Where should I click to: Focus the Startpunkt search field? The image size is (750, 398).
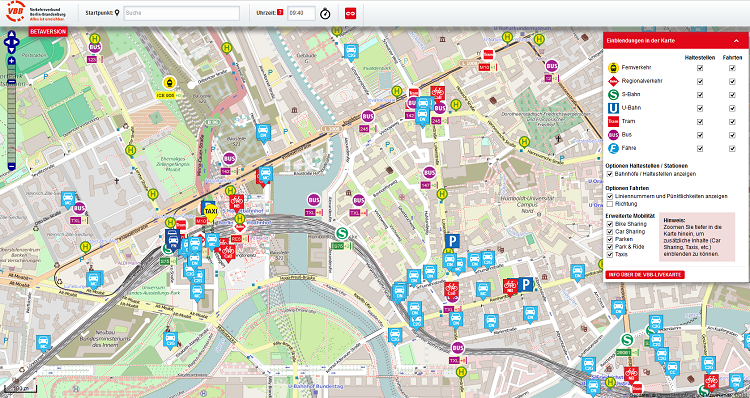tap(181, 13)
